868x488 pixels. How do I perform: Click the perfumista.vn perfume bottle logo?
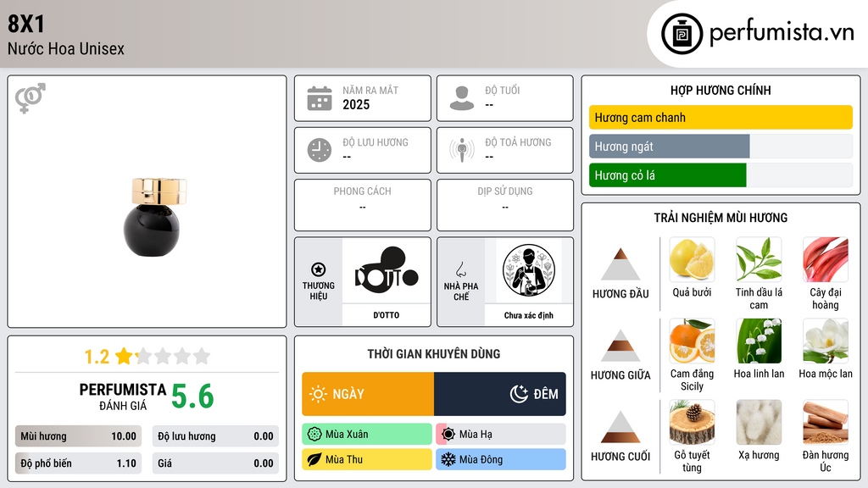coord(682,34)
